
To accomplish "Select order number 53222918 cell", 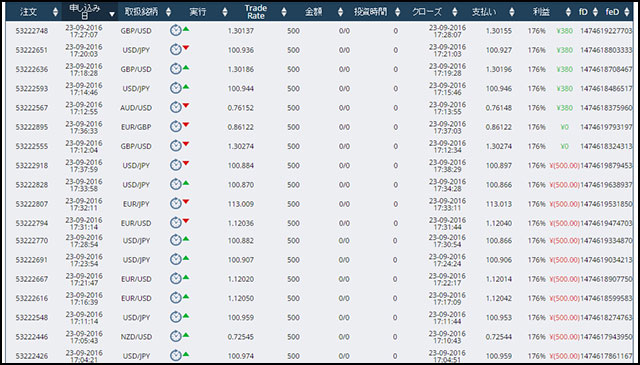I will 32,166.
